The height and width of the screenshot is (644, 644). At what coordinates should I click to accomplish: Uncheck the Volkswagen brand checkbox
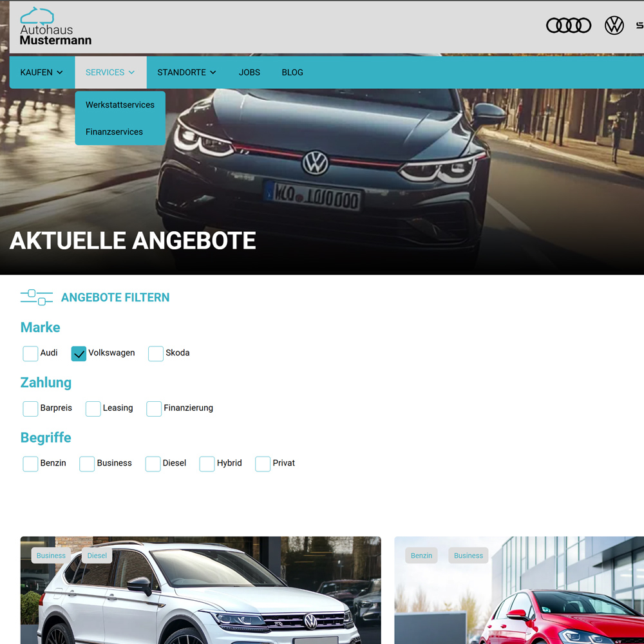79,354
